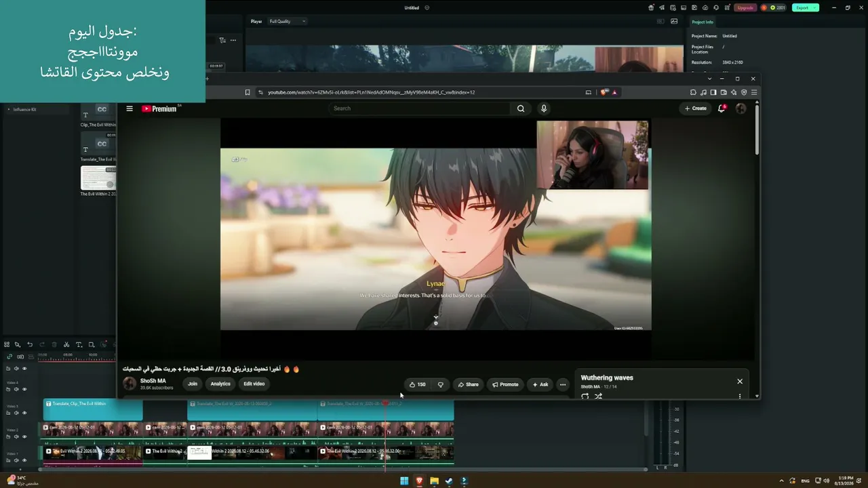868x488 pixels.
Task: Select the crop tool in timeline toolbar
Action: click(x=92, y=344)
